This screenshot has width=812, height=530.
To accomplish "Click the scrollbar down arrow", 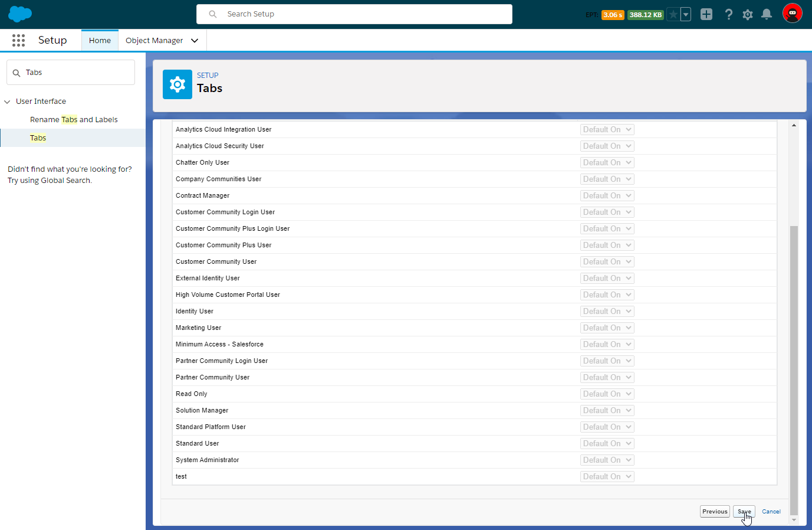I will pyautogui.click(x=794, y=520).
